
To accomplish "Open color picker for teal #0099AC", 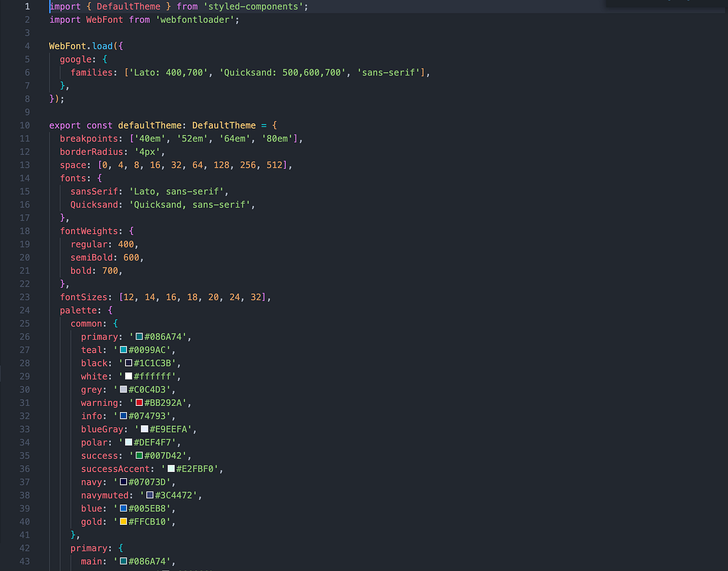I will 123,350.
